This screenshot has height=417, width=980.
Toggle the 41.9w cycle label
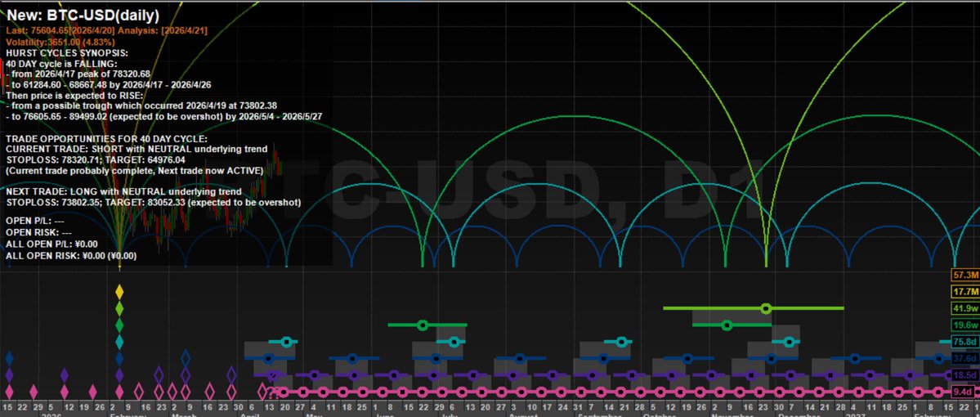[x=965, y=308]
